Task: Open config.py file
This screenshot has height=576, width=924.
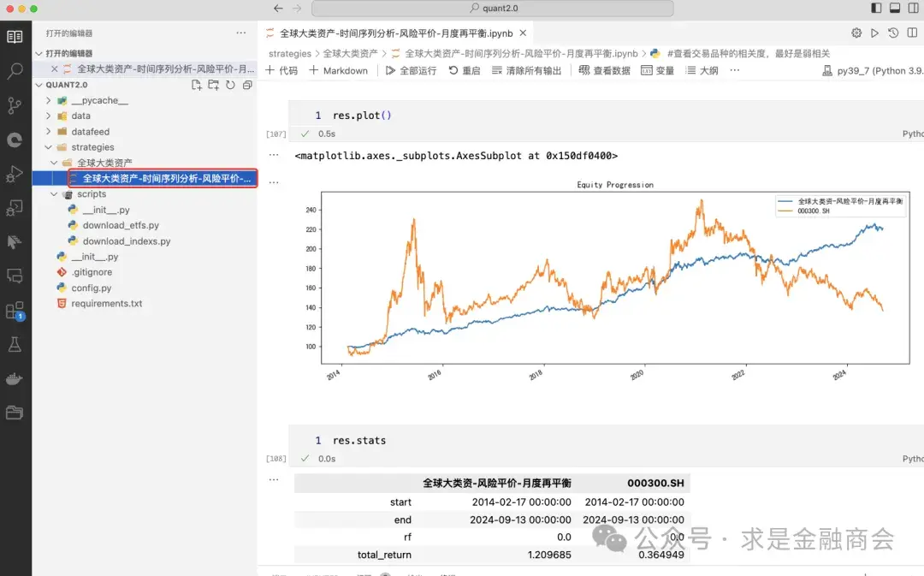Action: [92, 288]
